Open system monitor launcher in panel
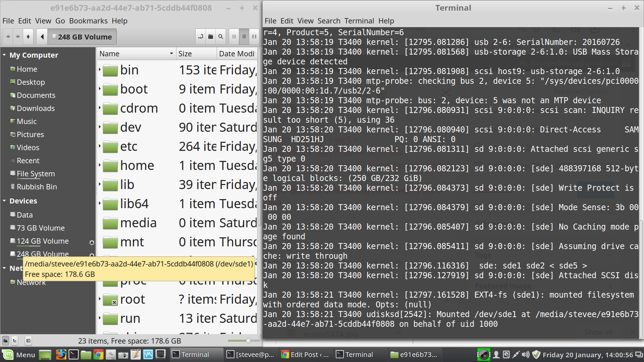This screenshot has height=362, width=644. point(148,355)
